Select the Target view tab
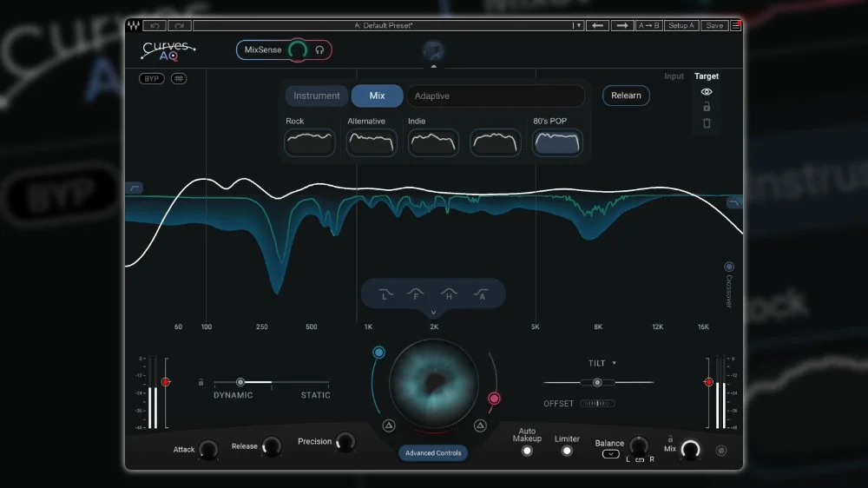The height and width of the screenshot is (488, 868). (x=707, y=76)
